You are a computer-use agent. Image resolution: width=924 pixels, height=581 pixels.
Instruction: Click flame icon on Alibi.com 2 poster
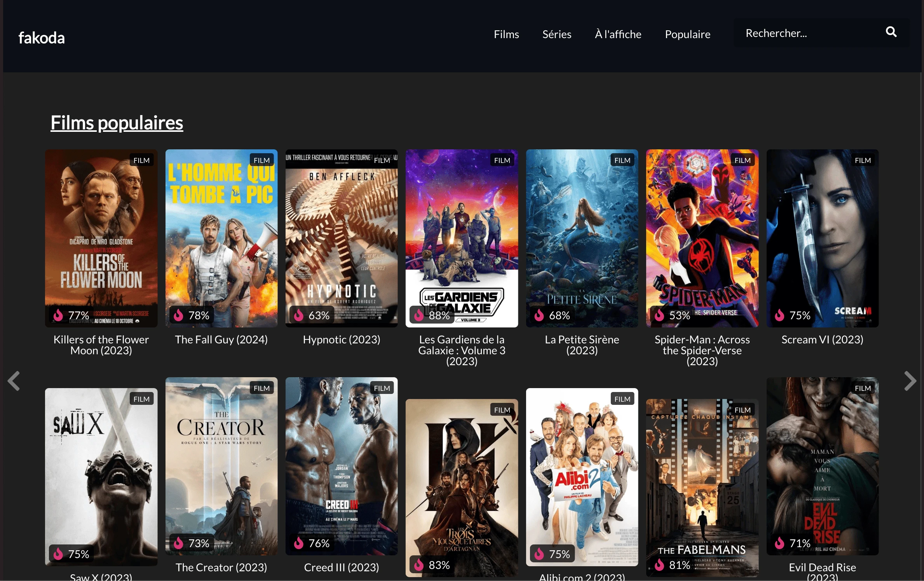click(x=539, y=553)
